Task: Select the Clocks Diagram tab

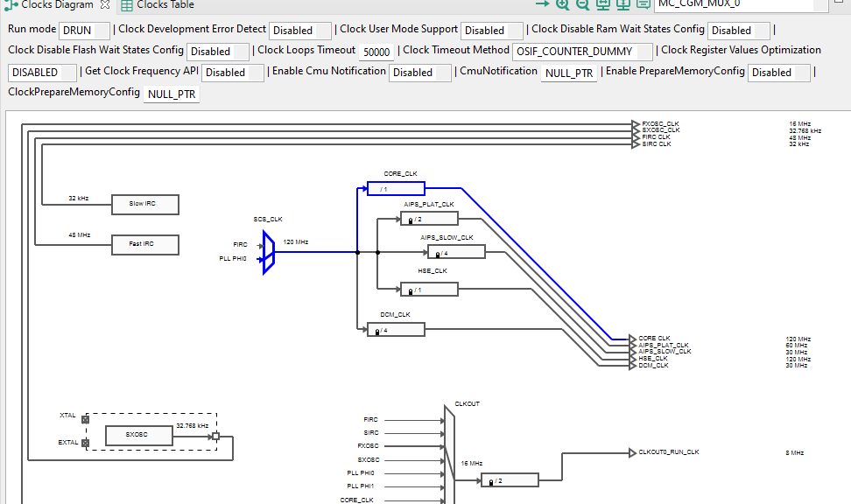Action: (57, 5)
